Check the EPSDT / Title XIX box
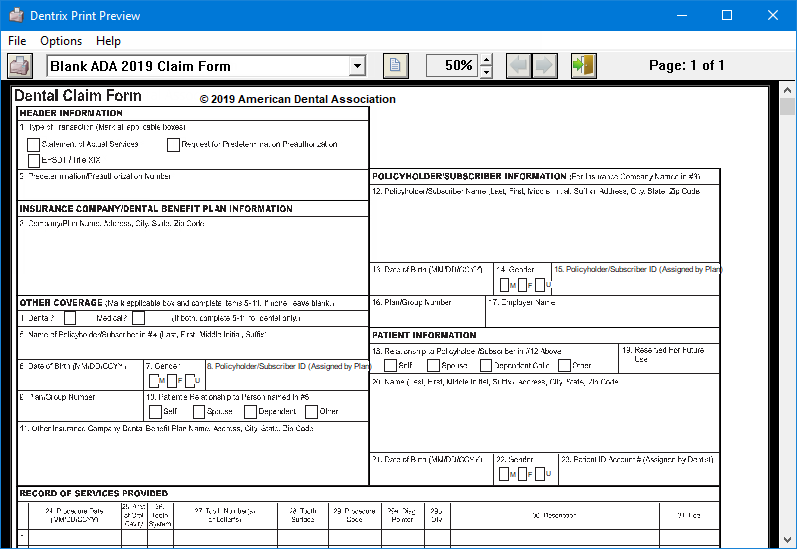Image resolution: width=797 pixels, height=549 pixels. coord(34,161)
